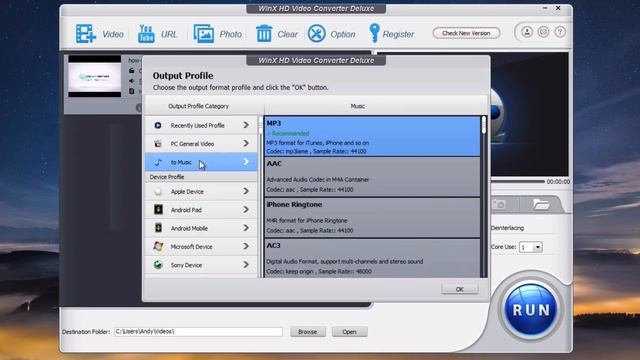This screenshot has height=360, width=640.
Task: Click the user account icon at top right
Action: click(x=527, y=32)
